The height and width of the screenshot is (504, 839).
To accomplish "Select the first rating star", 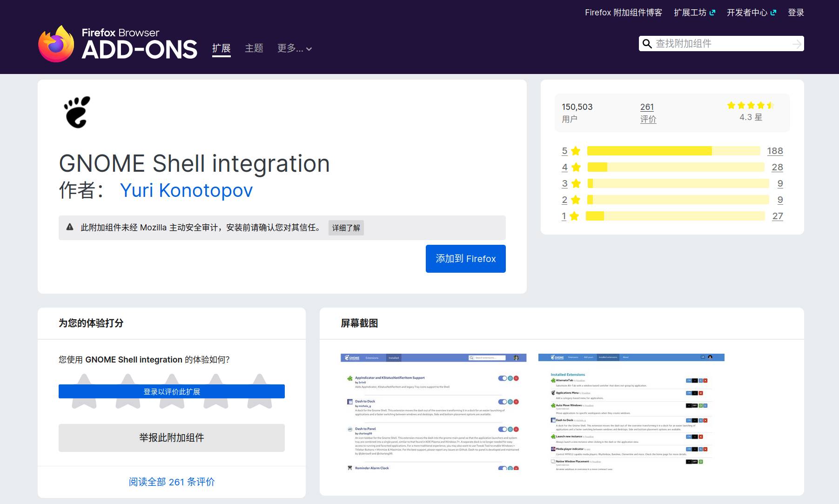I will click(x=84, y=391).
